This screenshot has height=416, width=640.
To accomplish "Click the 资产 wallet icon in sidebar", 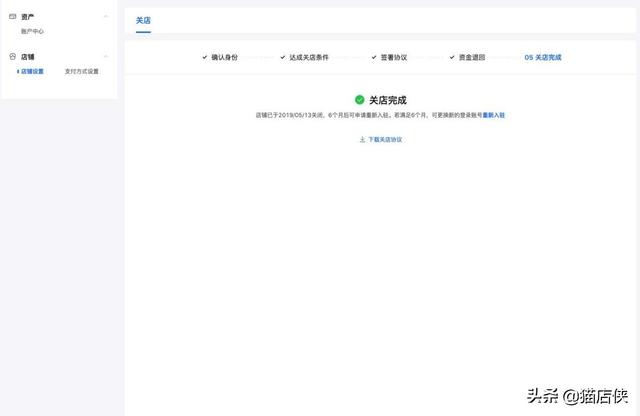I will click(12, 17).
